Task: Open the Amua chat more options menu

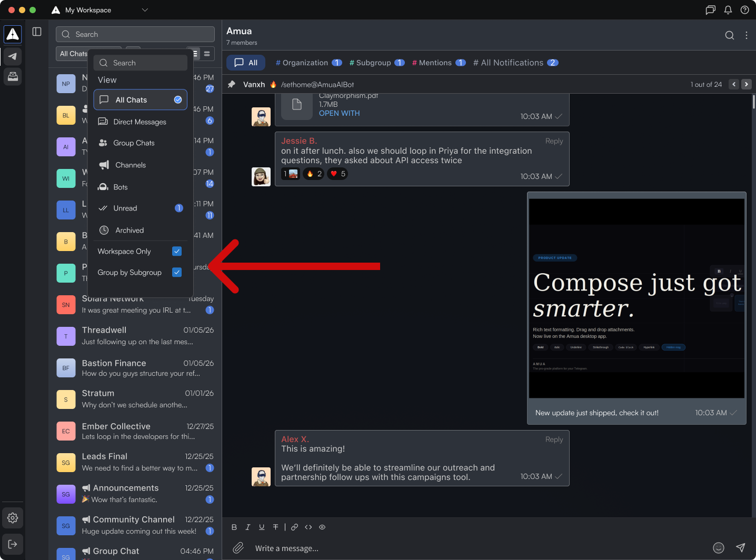Action: point(747,35)
